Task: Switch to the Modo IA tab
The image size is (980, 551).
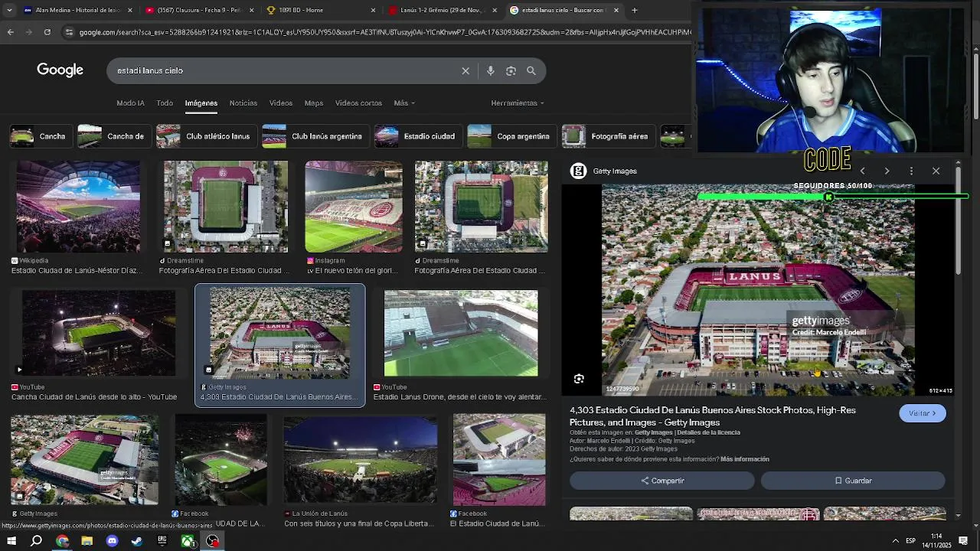Action: [130, 103]
